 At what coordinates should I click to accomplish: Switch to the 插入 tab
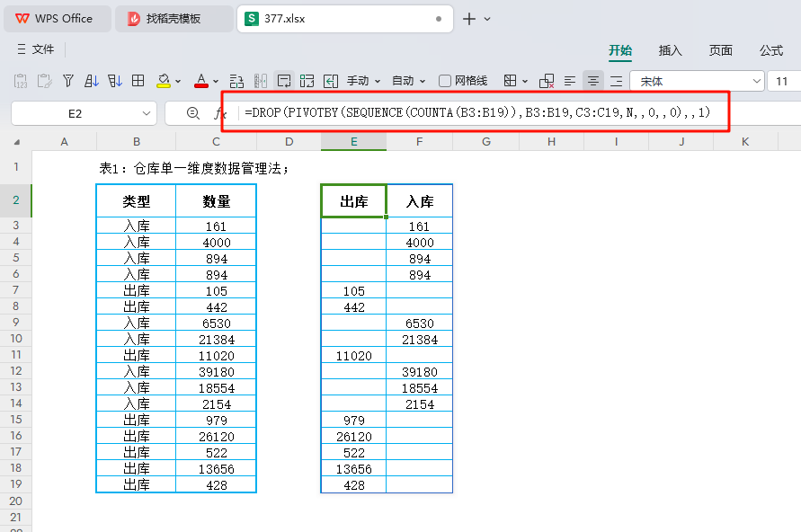671,50
